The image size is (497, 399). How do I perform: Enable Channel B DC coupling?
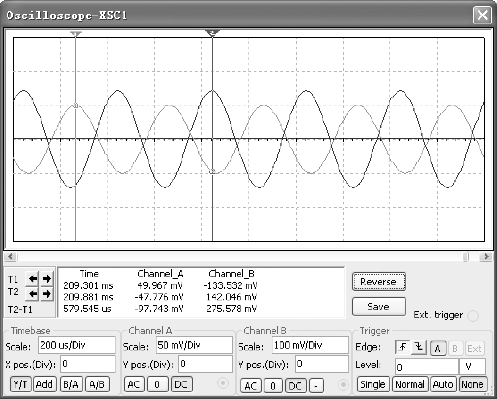coord(295,386)
